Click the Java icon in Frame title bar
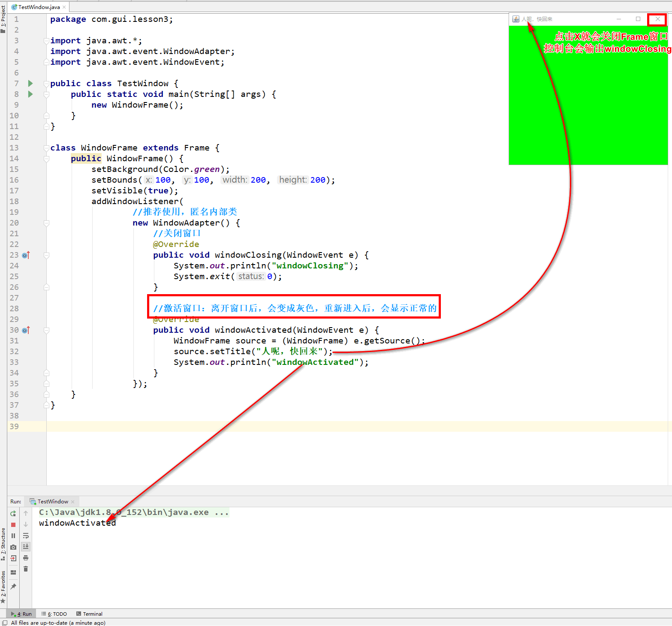 (516, 19)
